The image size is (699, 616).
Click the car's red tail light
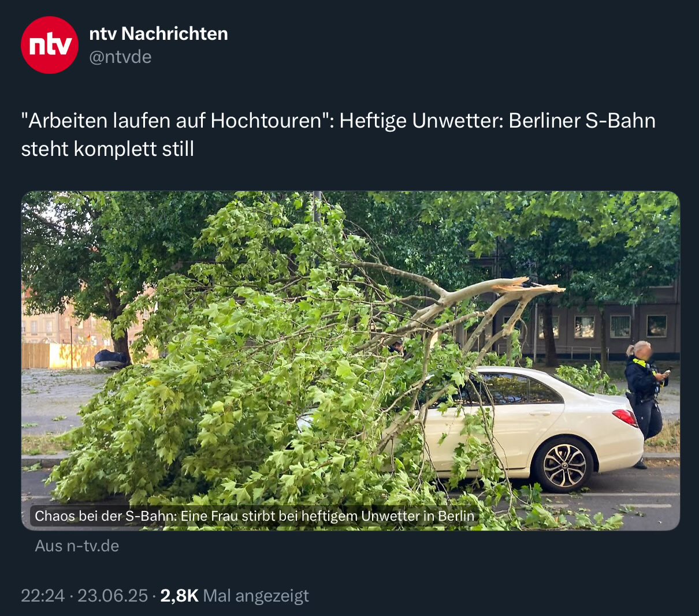coord(624,417)
